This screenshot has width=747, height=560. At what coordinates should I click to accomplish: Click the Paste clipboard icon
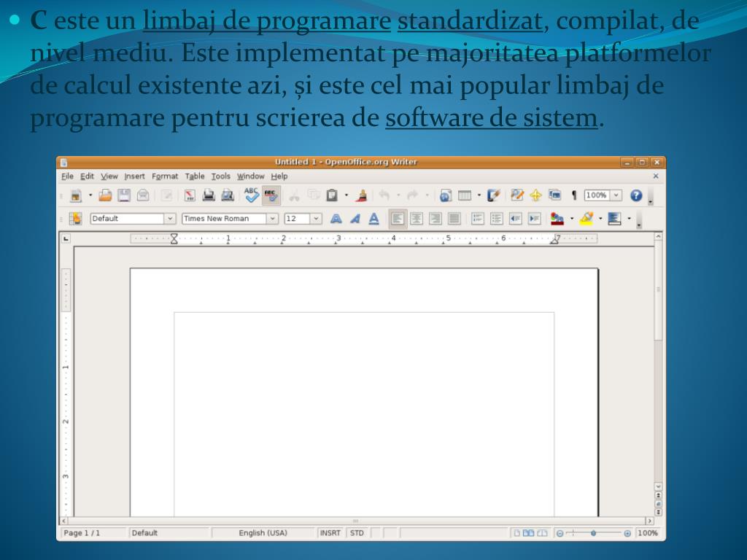click(x=332, y=195)
